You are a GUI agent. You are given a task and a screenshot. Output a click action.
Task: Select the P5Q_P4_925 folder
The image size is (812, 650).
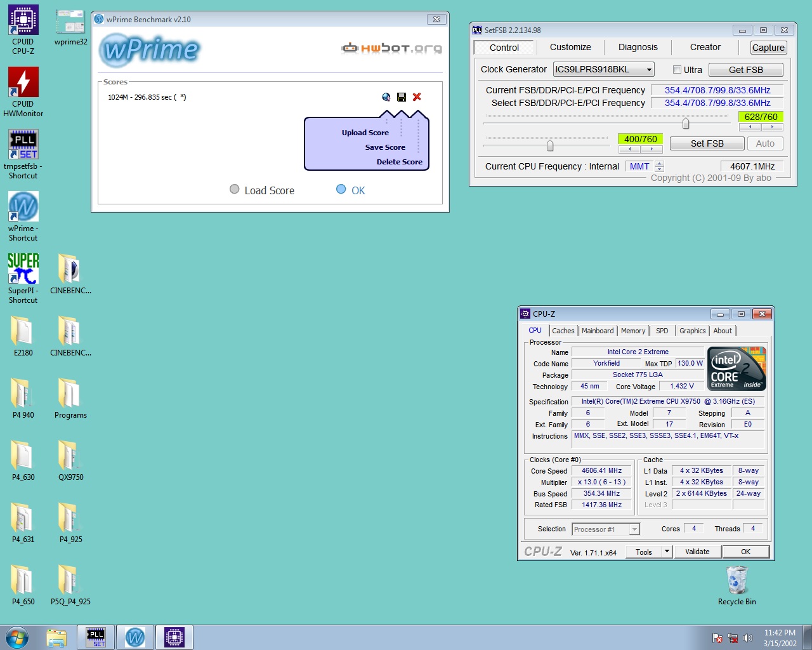click(70, 585)
